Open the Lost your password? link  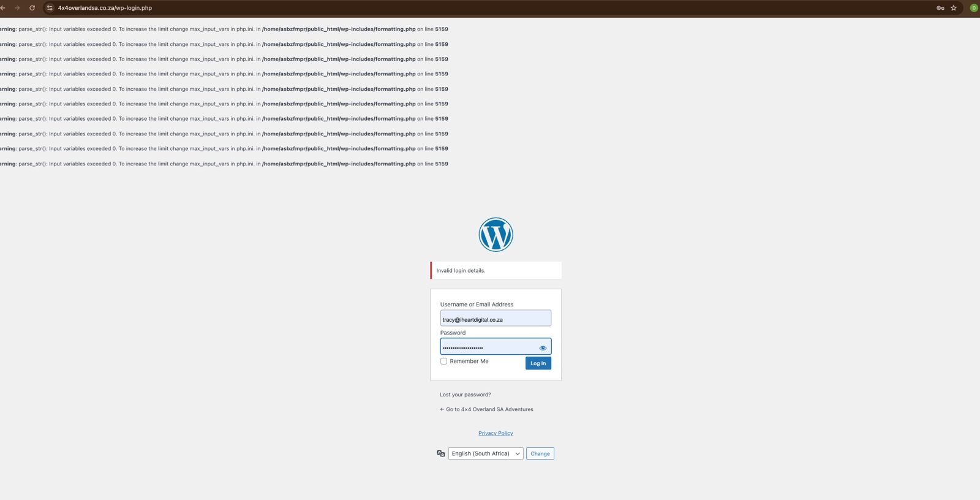pyautogui.click(x=465, y=395)
